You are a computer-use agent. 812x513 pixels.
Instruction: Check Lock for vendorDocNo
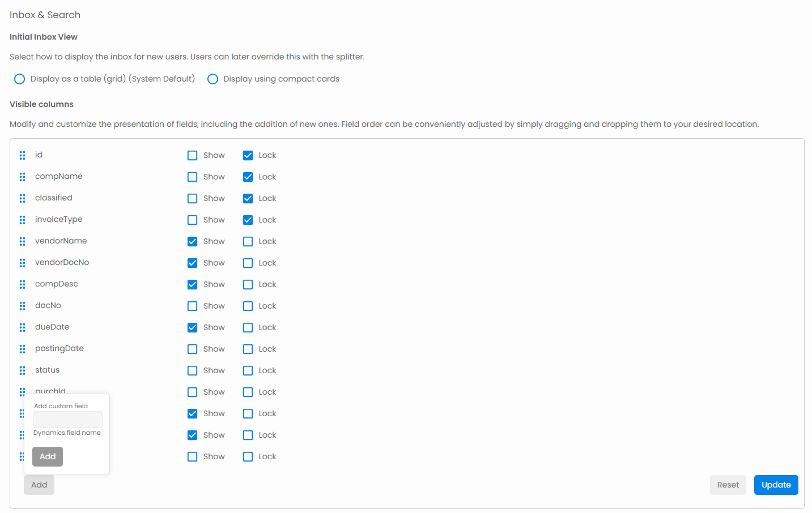coord(248,263)
